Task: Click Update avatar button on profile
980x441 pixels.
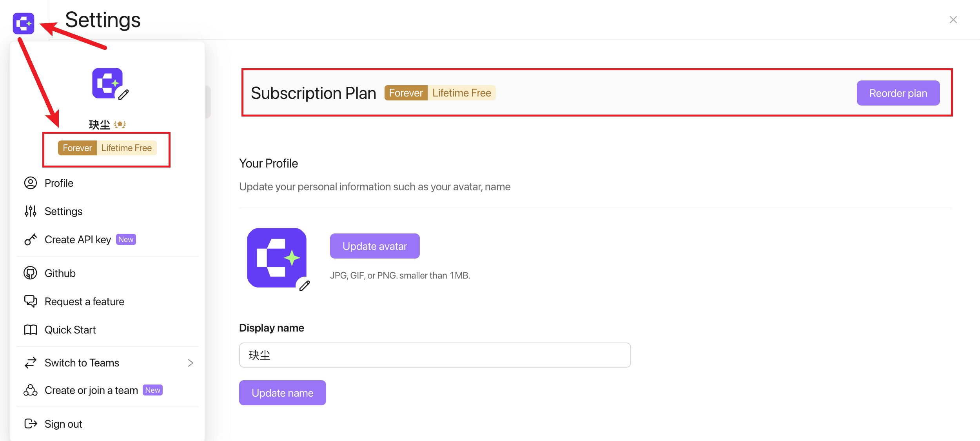Action: coord(375,246)
